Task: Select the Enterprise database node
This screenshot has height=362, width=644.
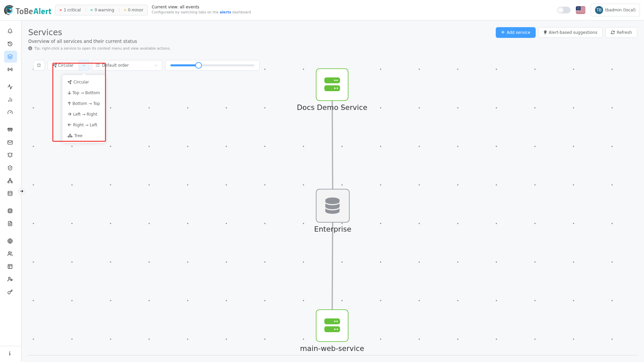Action: 333,206
